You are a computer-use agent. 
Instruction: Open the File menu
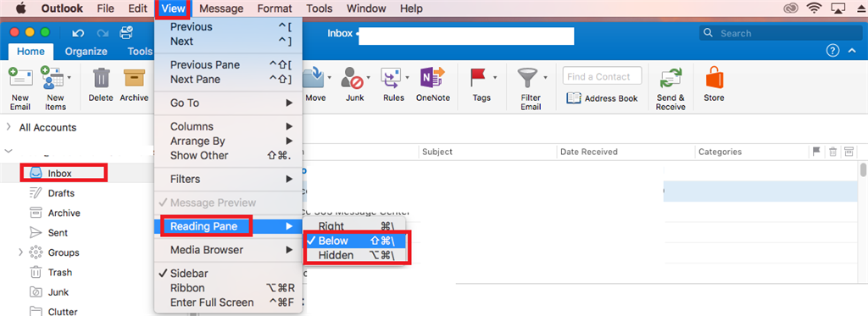coord(105,8)
